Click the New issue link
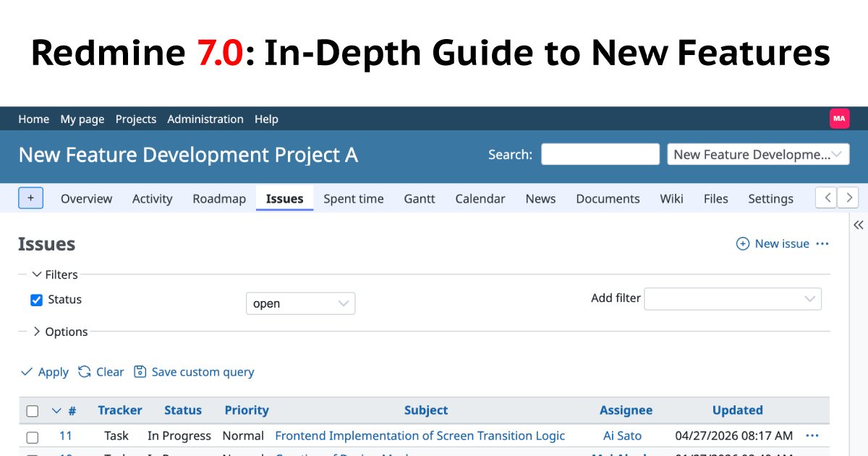This screenshot has height=456, width=868. coord(782,244)
